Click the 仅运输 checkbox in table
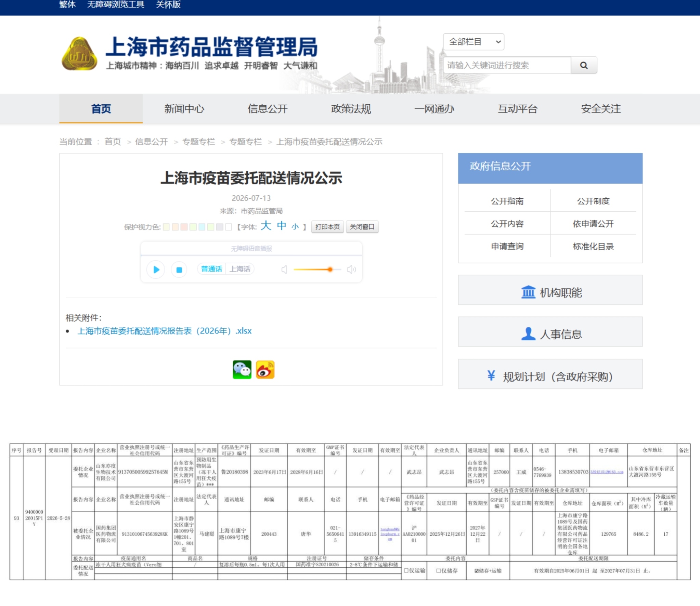The image size is (700, 606). pos(406,570)
